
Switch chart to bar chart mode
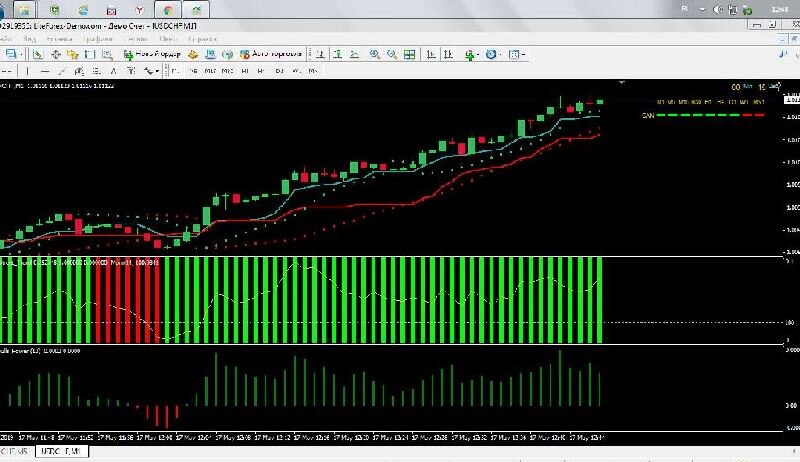(320, 54)
